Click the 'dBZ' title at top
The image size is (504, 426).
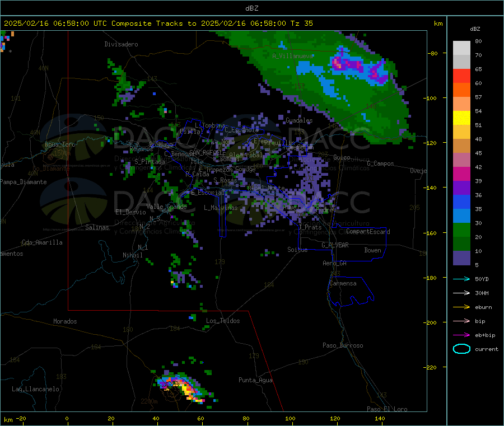(251, 8)
